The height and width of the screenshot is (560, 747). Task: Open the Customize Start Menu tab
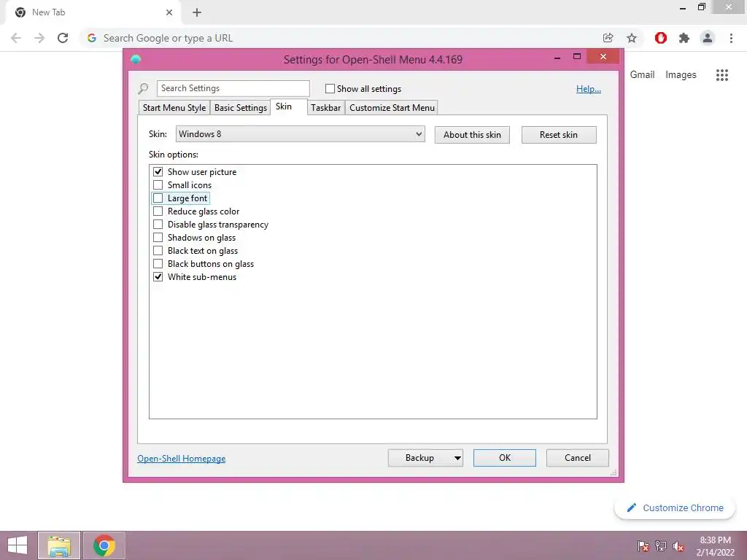392,108
